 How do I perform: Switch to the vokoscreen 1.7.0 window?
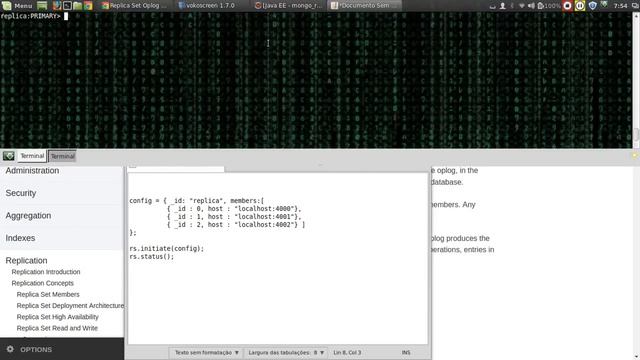point(207,6)
